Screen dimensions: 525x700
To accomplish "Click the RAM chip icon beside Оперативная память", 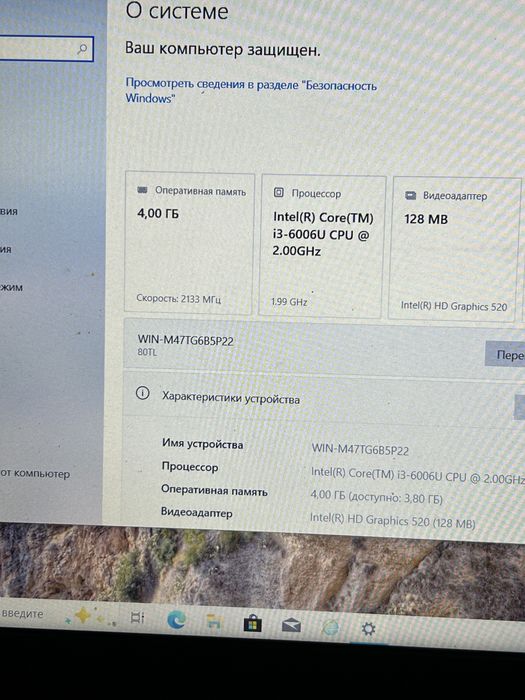I will coord(142,190).
